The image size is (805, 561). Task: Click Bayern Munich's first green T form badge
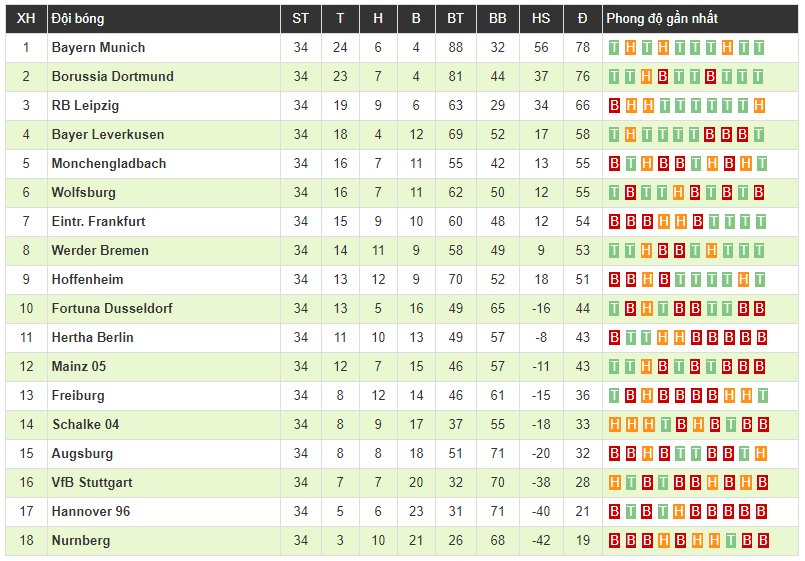coord(615,48)
